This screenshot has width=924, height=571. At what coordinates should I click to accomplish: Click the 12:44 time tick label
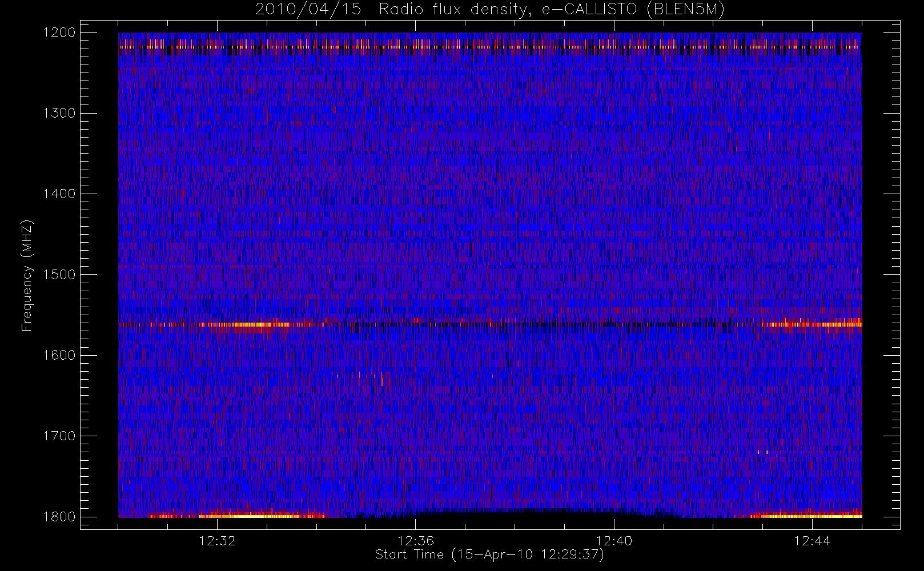812,541
